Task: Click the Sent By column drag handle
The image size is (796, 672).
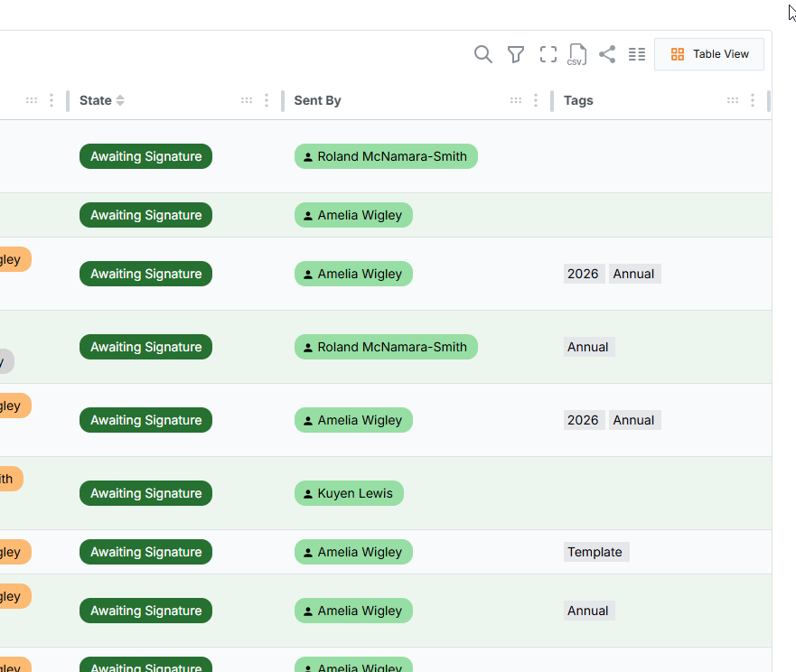Action: pos(516,100)
